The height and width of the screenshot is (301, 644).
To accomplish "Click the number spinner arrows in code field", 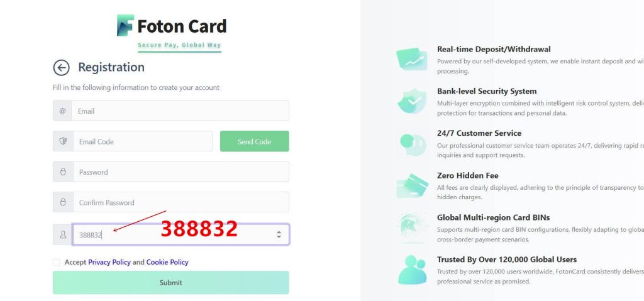I will 279,234.
